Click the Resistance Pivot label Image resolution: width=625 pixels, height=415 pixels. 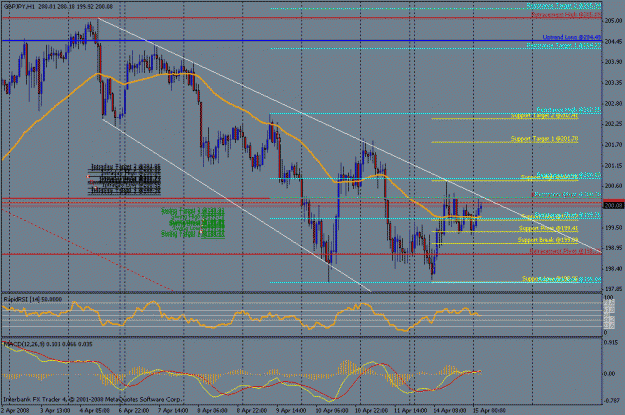pos(567,195)
